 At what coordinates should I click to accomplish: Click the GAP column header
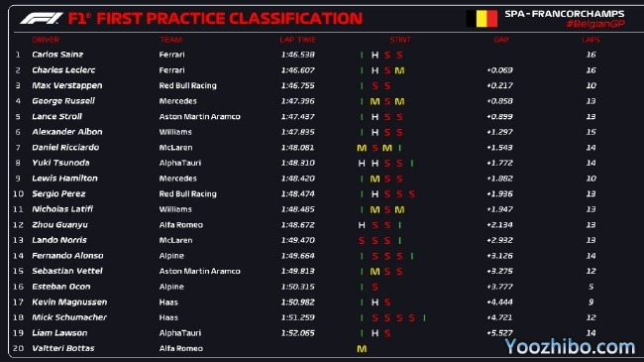coord(501,40)
